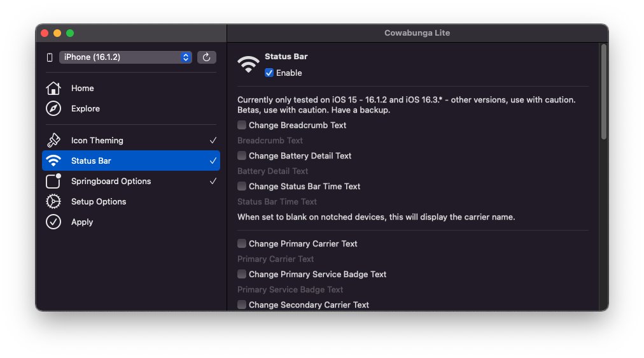Close the Cowabunga Lite window
Screen dimensions: 644x358
[45, 33]
